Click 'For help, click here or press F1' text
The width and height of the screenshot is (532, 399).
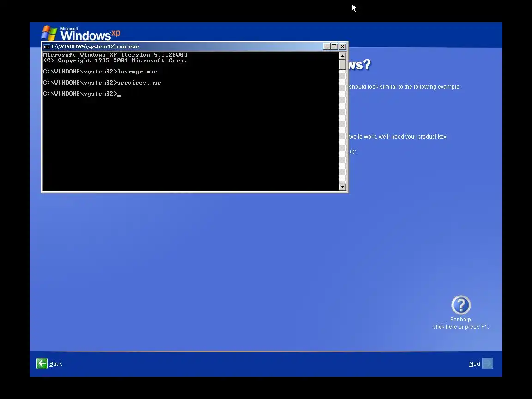coord(461,323)
